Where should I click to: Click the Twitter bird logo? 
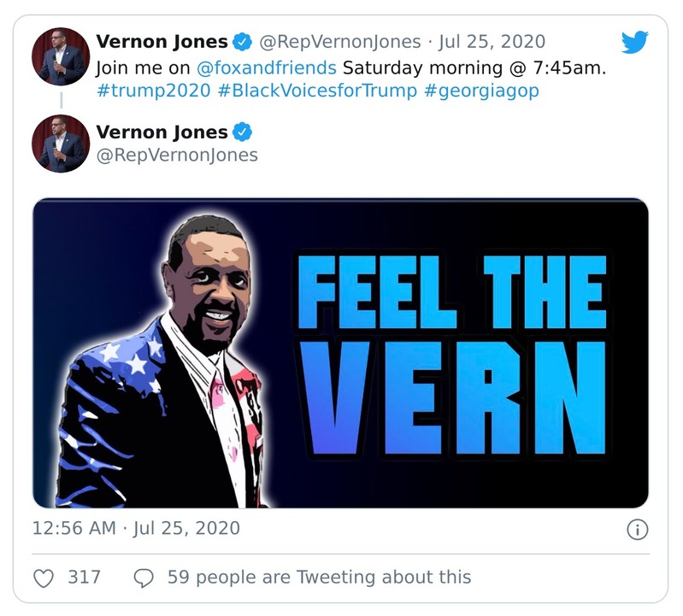tap(635, 43)
